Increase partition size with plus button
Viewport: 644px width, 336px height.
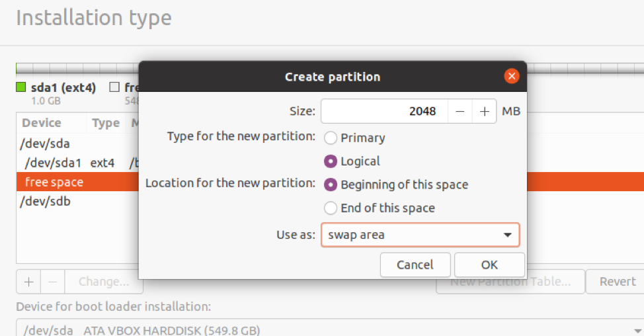(x=485, y=111)
